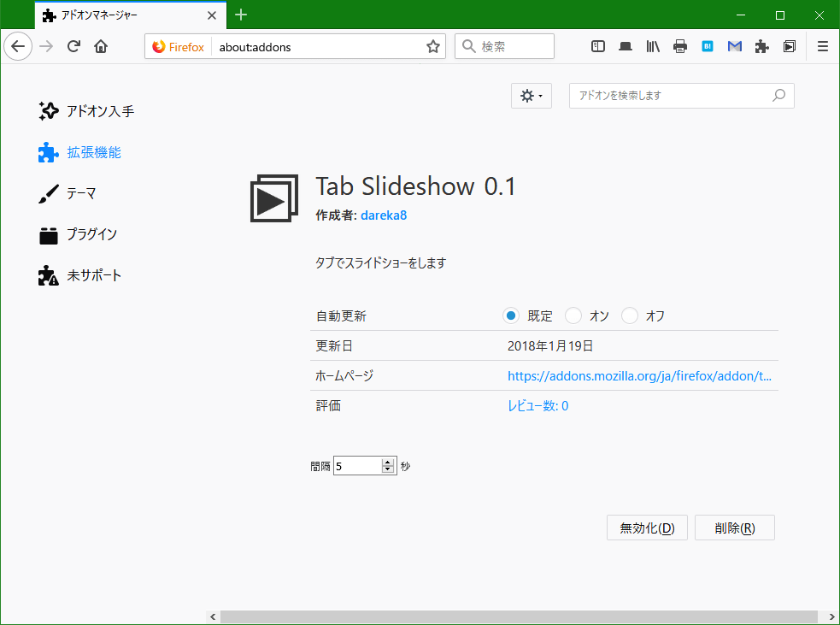This screenshot has width=840, height=625.
Task: Open the addons.mozilla.org homepage link
Action: pos(639,375)
